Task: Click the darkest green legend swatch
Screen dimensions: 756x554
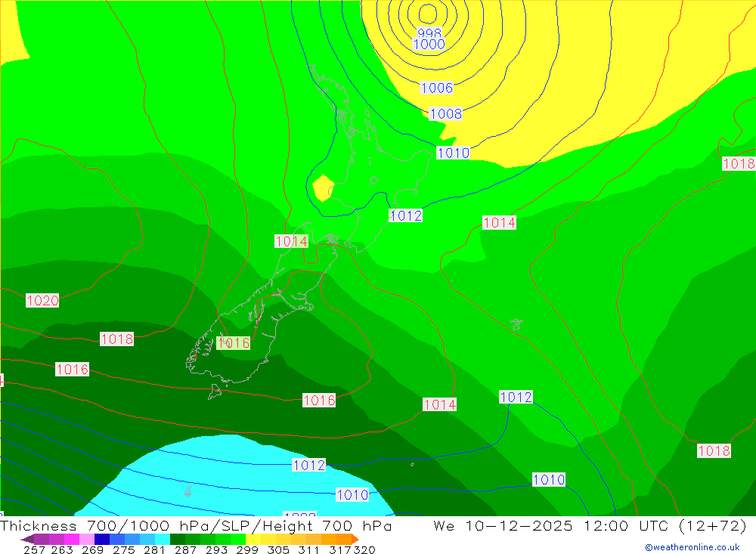Action: 178,539
